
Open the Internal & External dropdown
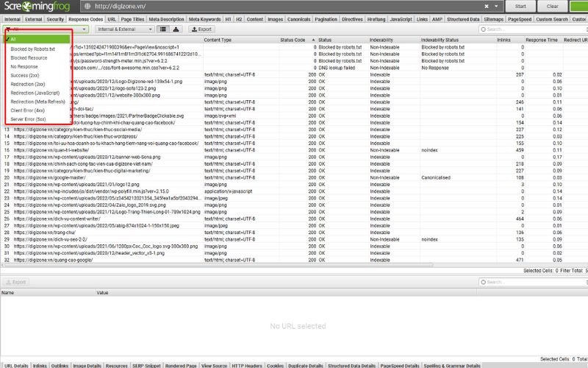point(124,29)
